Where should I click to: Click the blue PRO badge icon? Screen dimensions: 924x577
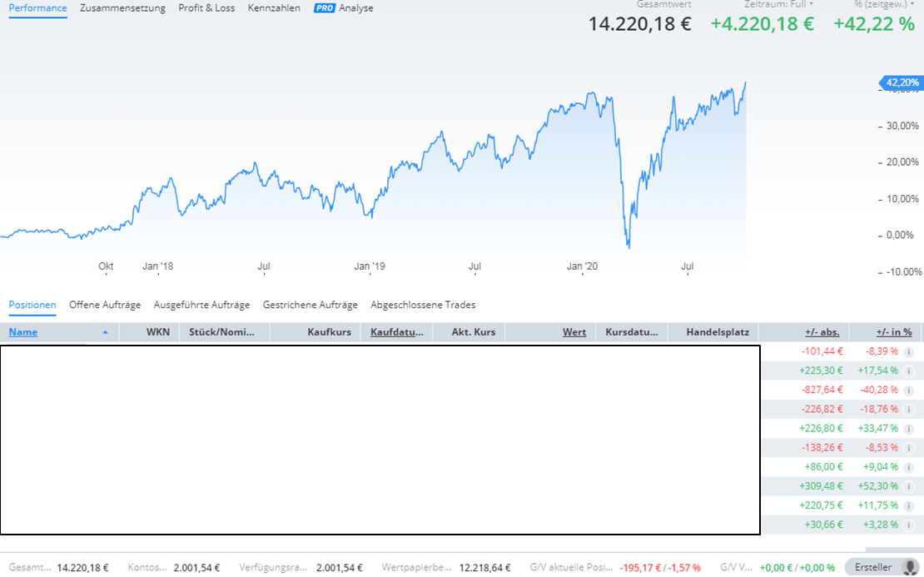coord(324,8)
